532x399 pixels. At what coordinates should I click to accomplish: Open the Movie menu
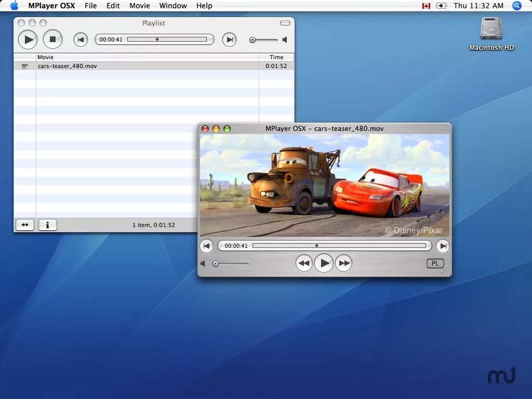click(139, 6)
